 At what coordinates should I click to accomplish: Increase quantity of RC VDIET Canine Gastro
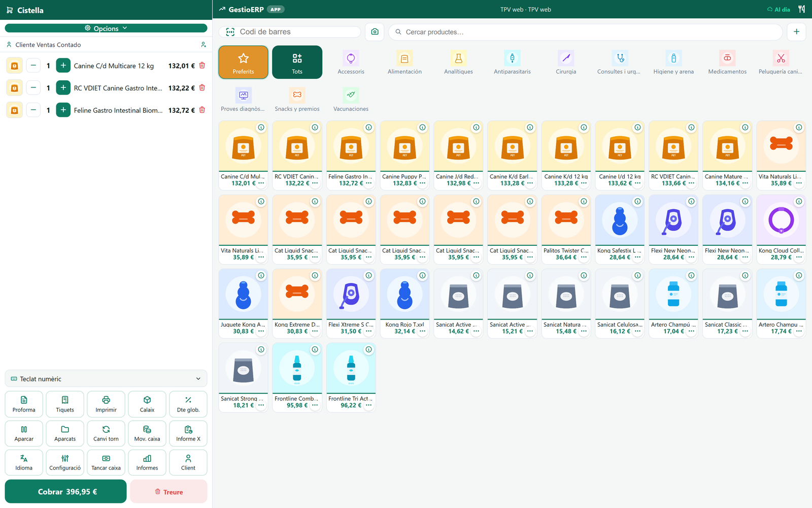click(x=63, y=87)
